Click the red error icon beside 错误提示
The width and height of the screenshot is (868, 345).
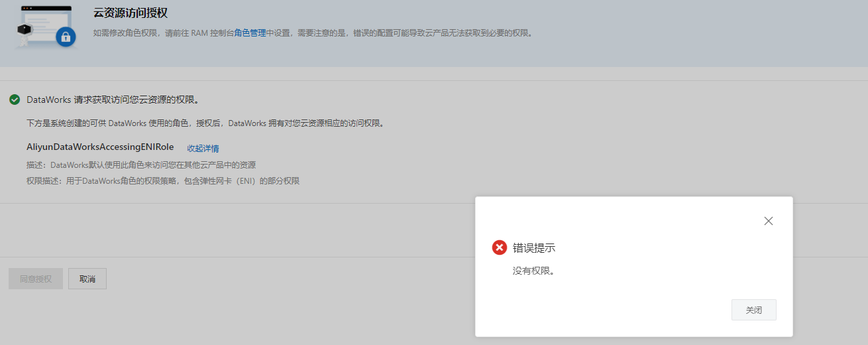[500, 247]
